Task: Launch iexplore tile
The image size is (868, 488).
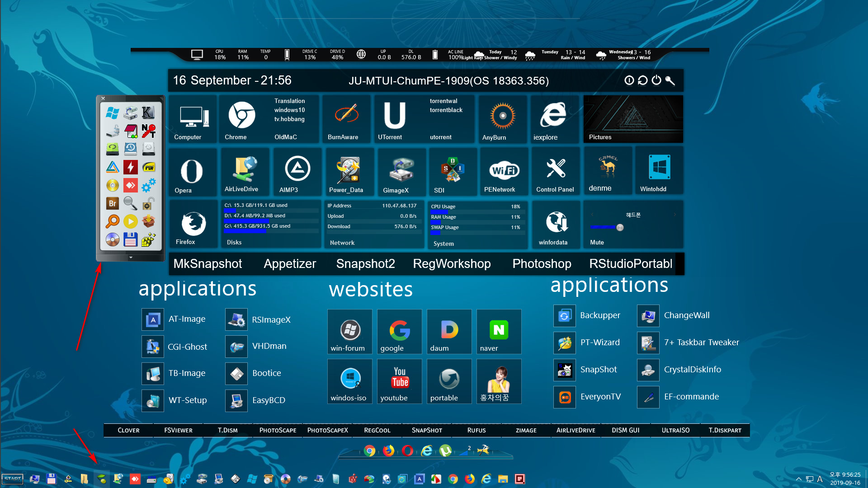Action: point(554,120)
